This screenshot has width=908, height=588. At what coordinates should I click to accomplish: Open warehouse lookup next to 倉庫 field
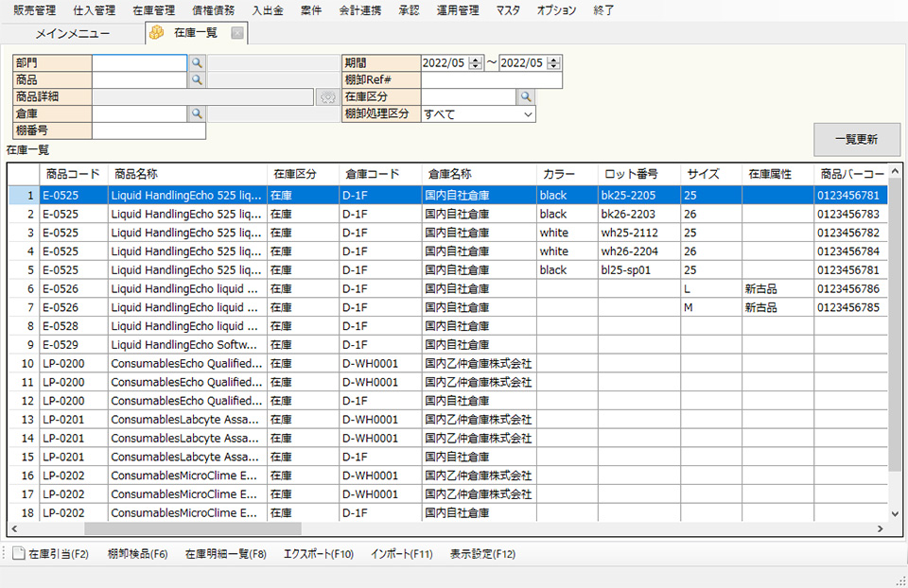pos(197,113)
